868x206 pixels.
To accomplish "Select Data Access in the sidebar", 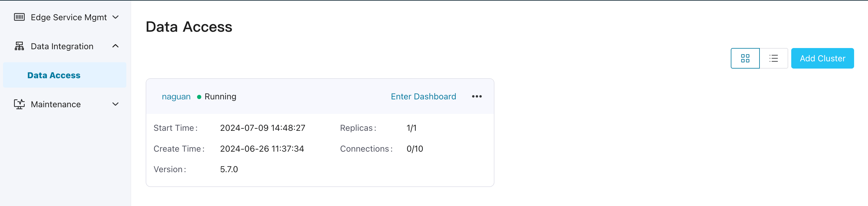I will pyautogui.click(x=54, y=76).
